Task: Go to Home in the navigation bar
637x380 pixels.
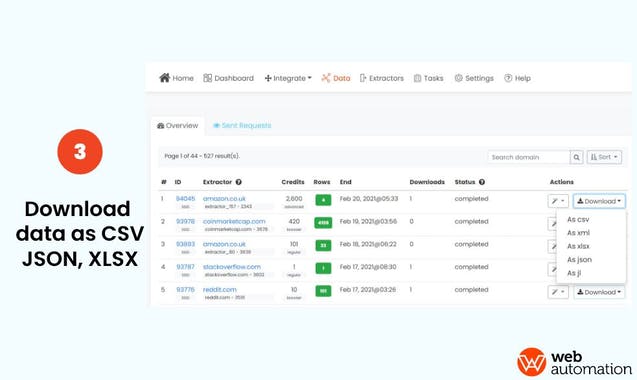Action: pyautogui.click(x=176, y=78)
